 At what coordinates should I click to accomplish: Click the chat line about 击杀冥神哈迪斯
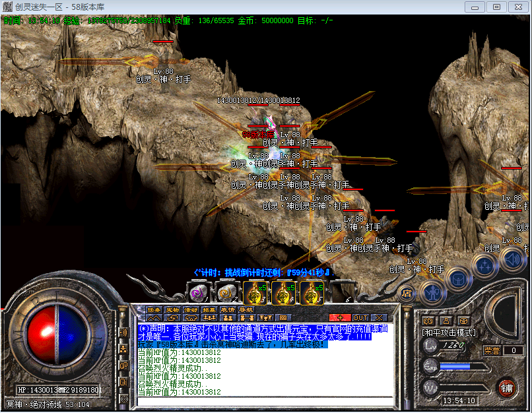click(233, 344)
